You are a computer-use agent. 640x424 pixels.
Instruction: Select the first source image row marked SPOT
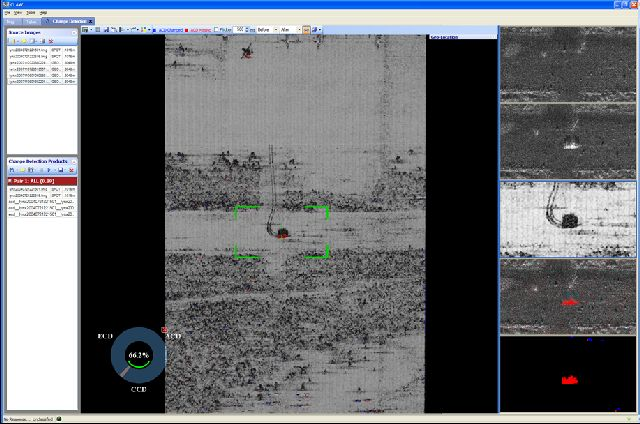pyautogui.click(x=42, y=50)
